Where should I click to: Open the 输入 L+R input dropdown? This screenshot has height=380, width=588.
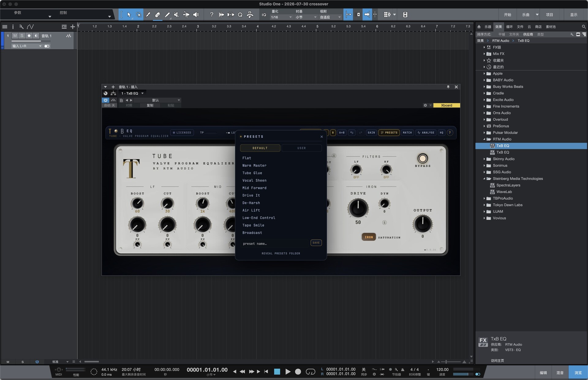27,46
